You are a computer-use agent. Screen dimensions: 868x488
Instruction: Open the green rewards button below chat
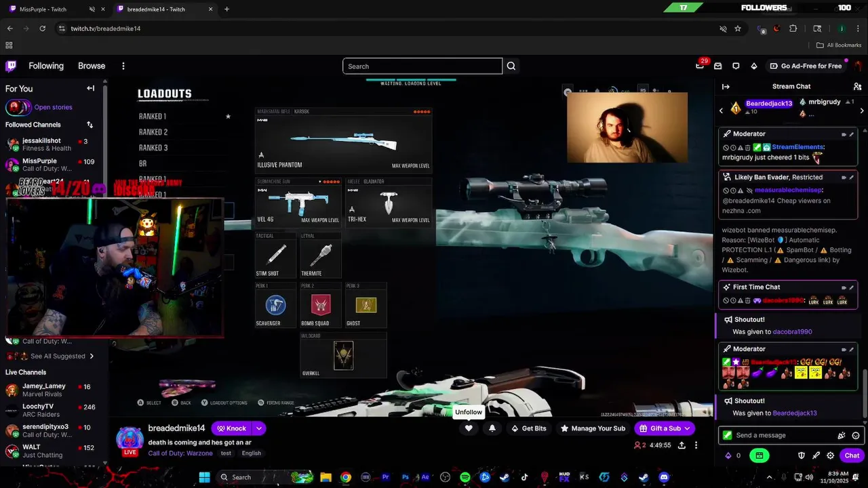pos(759,455)
